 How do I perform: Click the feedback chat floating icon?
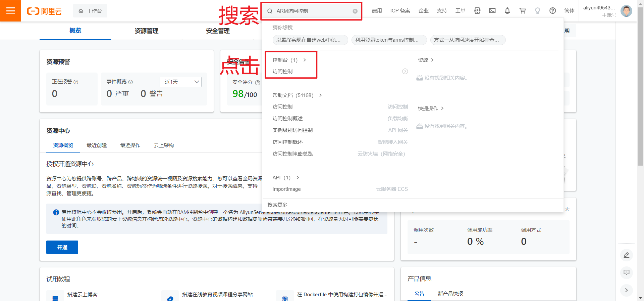click(627, 272)
